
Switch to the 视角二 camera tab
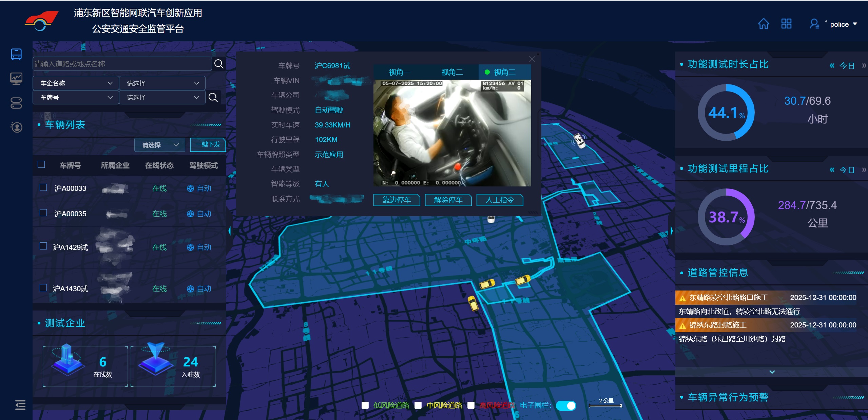[x=452, y=72]
